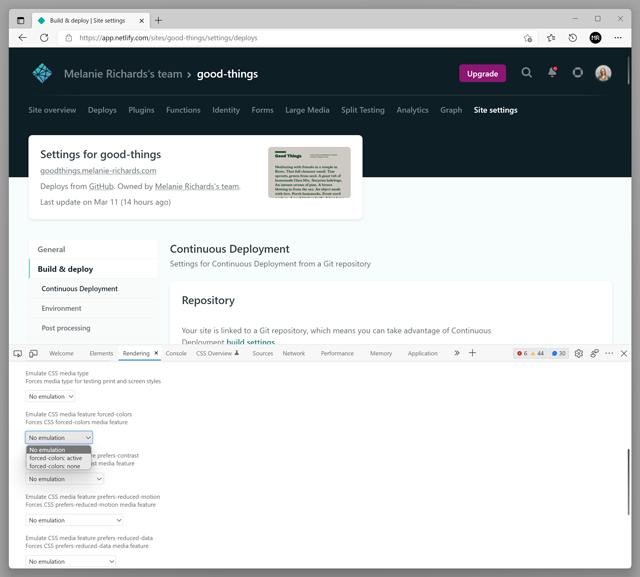Image resolution: width=640 pixels, height=577 pixels.
Task: Click the site preview thumbnail
Action: pyautogui.click(x=309, y=172)
